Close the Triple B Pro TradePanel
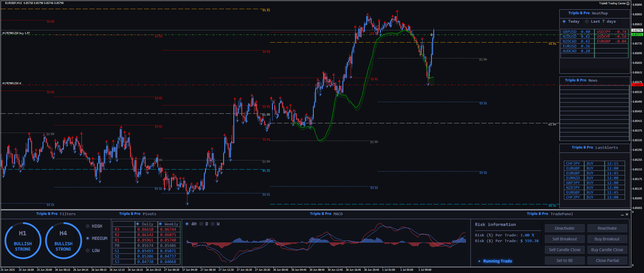This screenshot has width=644, height=273. [x=627, y=214]
